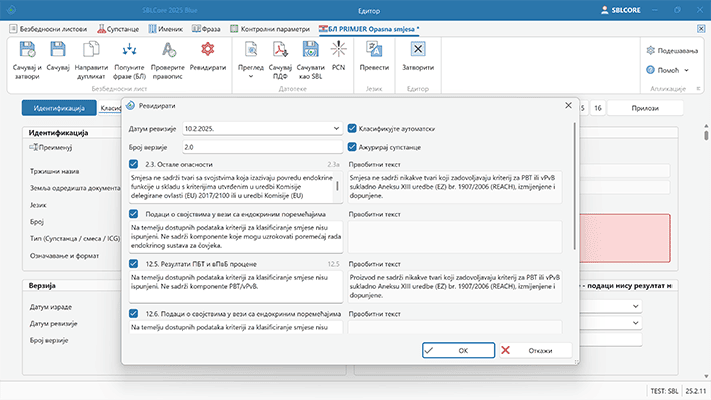This screenshot has width=711, height=400.
Task: Click the Сачувај и затвори icon
Action: point(27,49)
